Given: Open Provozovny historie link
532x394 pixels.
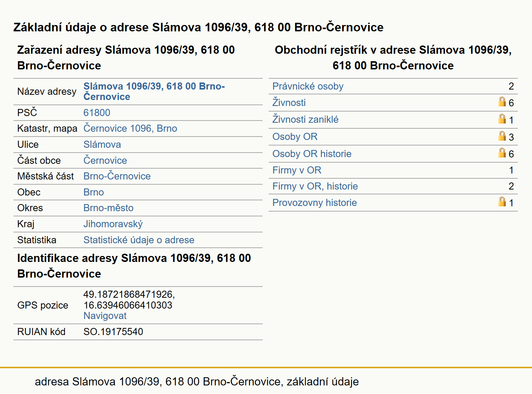Looking at the screenshot, I should [314, 203].
